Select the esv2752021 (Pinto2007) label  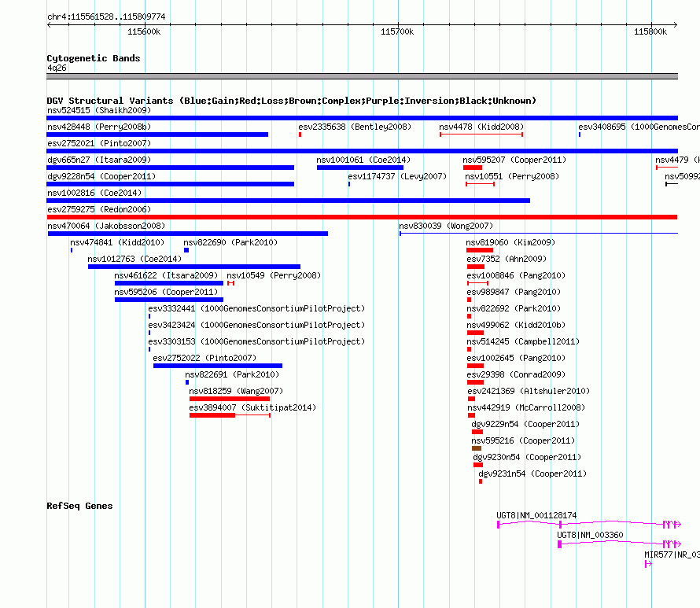click(99, 143)
